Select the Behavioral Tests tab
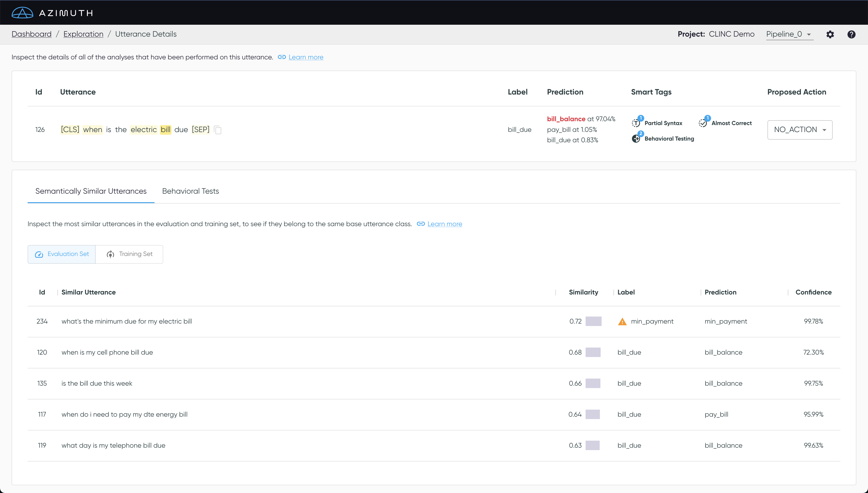 click(x=190, y=191)
